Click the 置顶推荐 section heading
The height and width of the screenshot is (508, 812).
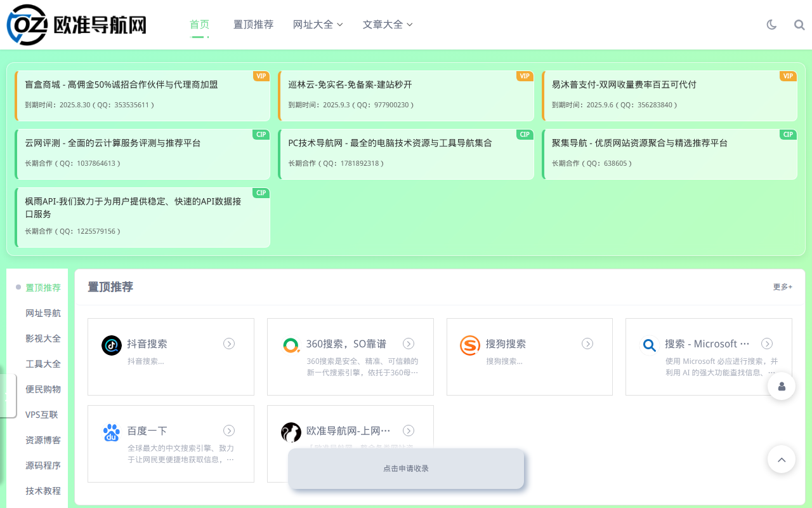coord(110,287)
